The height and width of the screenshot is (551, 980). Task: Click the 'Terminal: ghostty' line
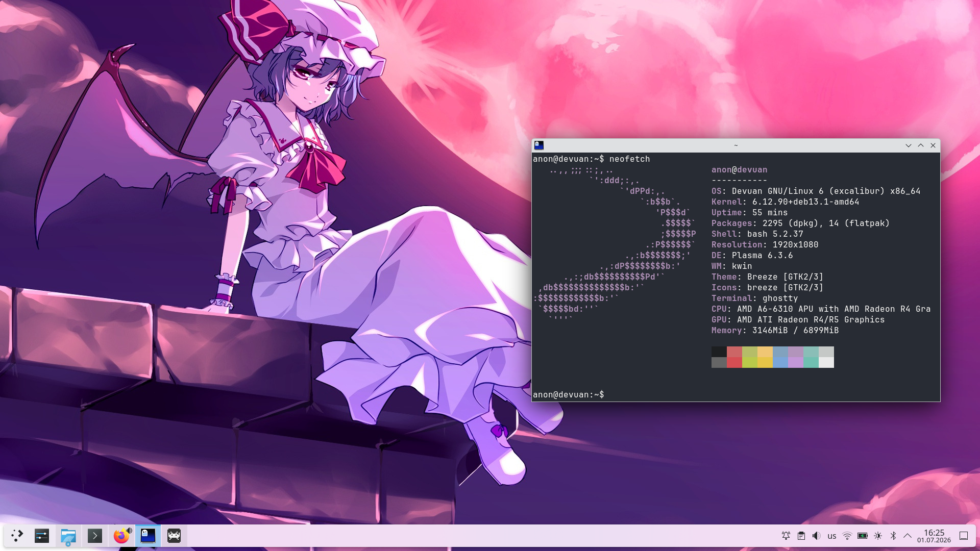[755, 298]
